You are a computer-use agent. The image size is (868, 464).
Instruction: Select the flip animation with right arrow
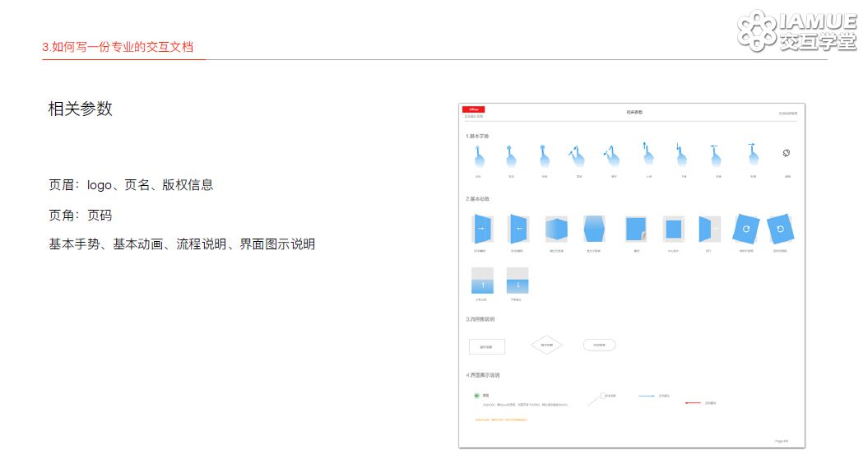point(481,229)
